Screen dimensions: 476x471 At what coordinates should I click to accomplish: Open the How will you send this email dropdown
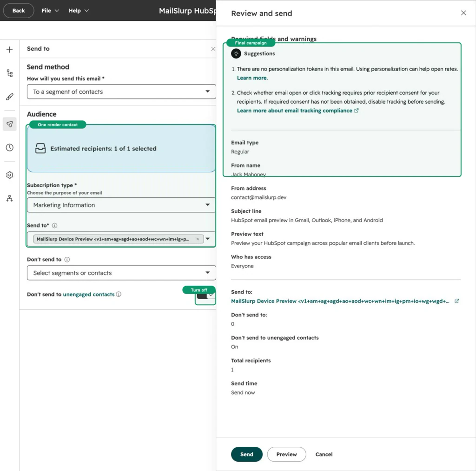tap(121, 92)
